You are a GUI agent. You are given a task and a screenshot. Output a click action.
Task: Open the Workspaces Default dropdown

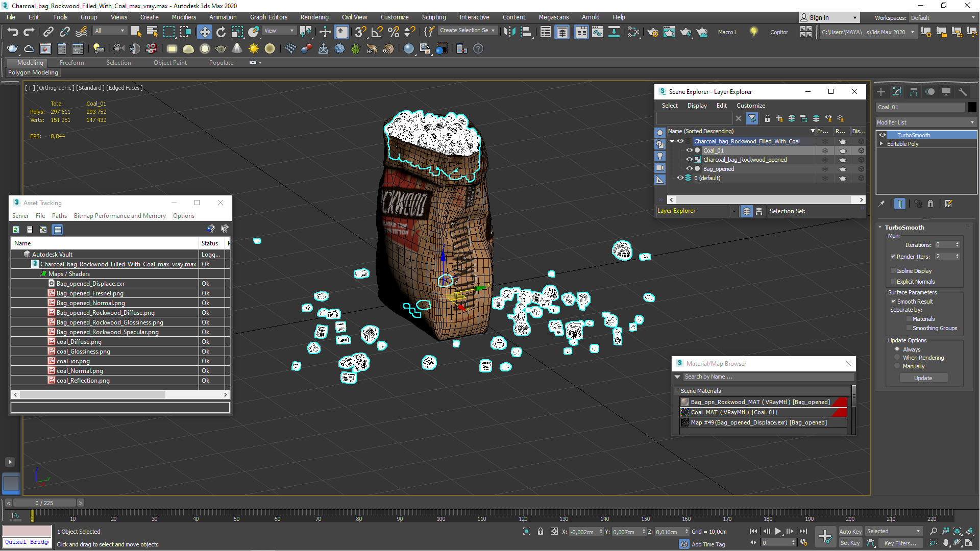[x=942, y=18]
